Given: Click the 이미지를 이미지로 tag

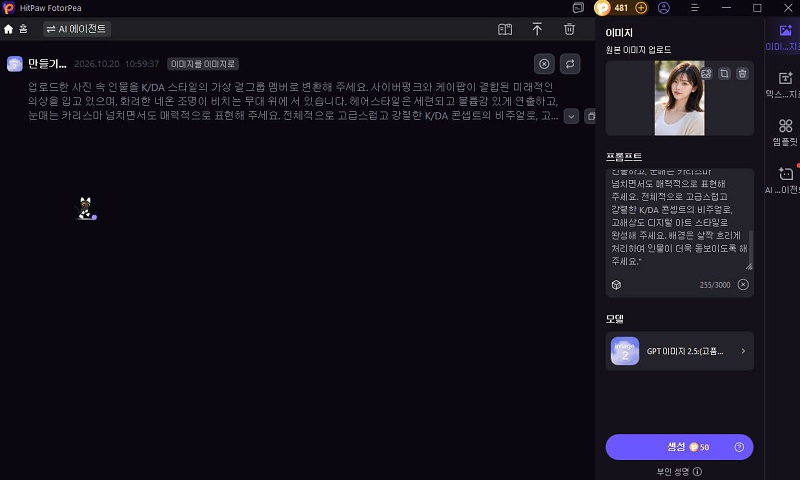Looking at the screenshot, I should [203, 64].
